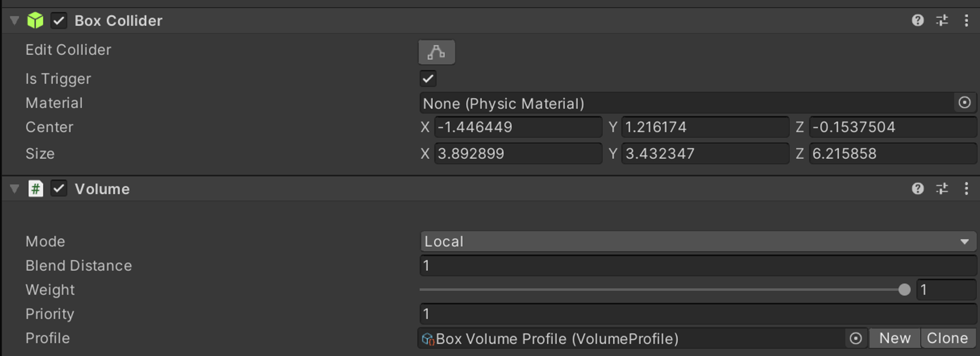
Task: Click the Weight property label
Action: click(x=50, y=290)
